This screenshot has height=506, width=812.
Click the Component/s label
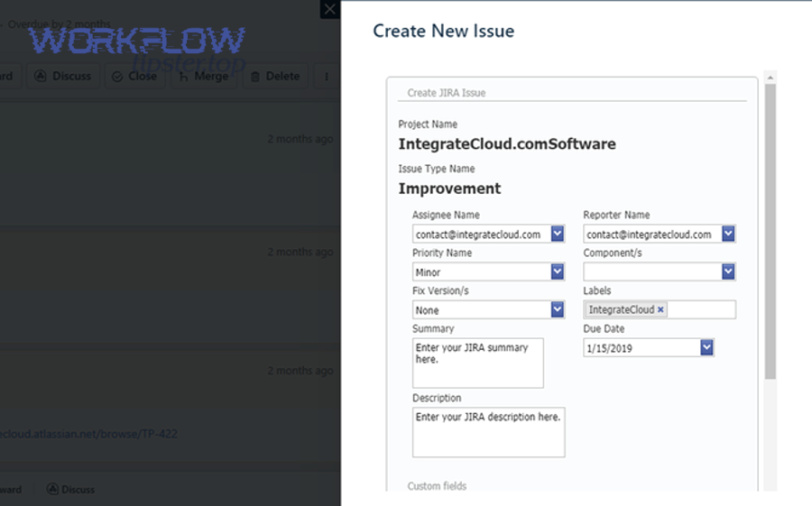pos(613,253)
